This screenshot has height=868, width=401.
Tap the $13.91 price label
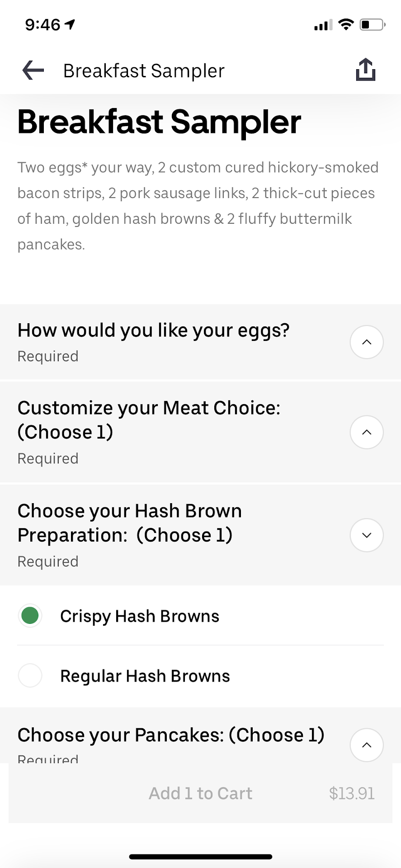(352, 793)
